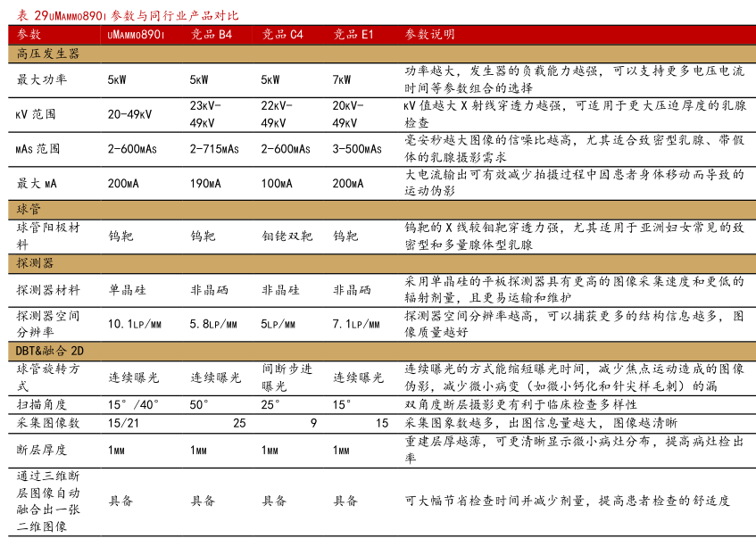Click the 竞品 E1 column header

click(x=353, y=35)
